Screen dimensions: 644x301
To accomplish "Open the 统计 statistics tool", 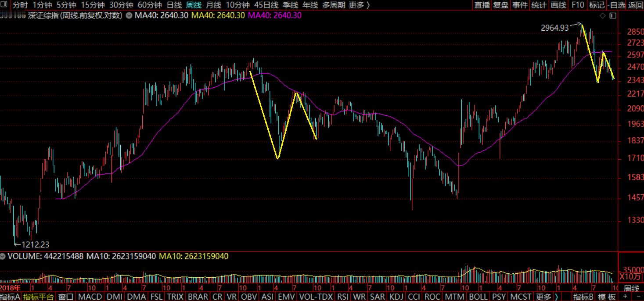I will (539, 5).
